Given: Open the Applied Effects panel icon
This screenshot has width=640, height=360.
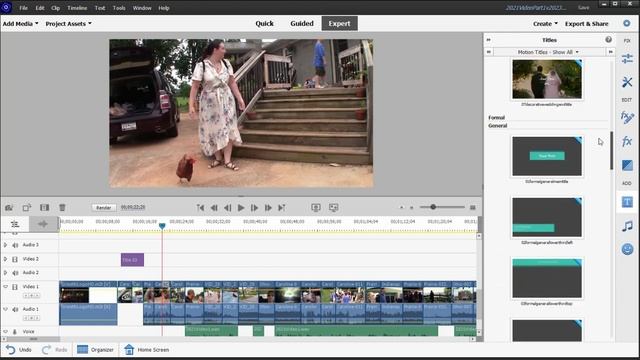Looking at the screenshot, I should point(627,118).
